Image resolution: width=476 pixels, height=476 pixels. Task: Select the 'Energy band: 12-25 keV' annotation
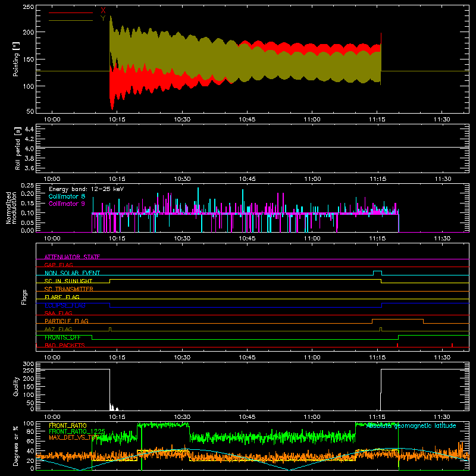(86, 189)
